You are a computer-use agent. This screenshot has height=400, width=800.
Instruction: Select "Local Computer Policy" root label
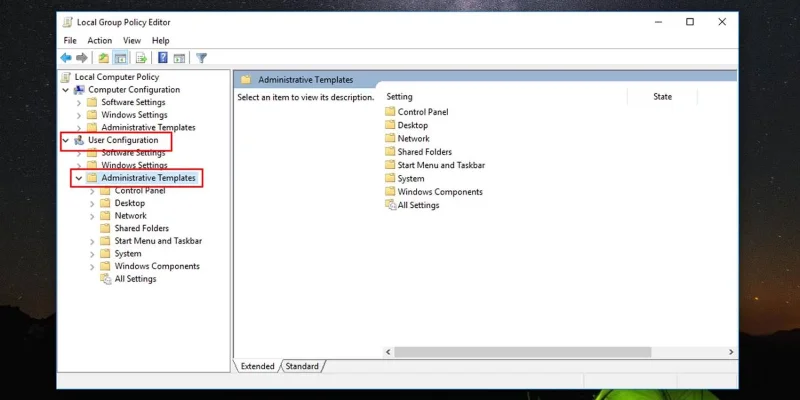click(117, 77)
